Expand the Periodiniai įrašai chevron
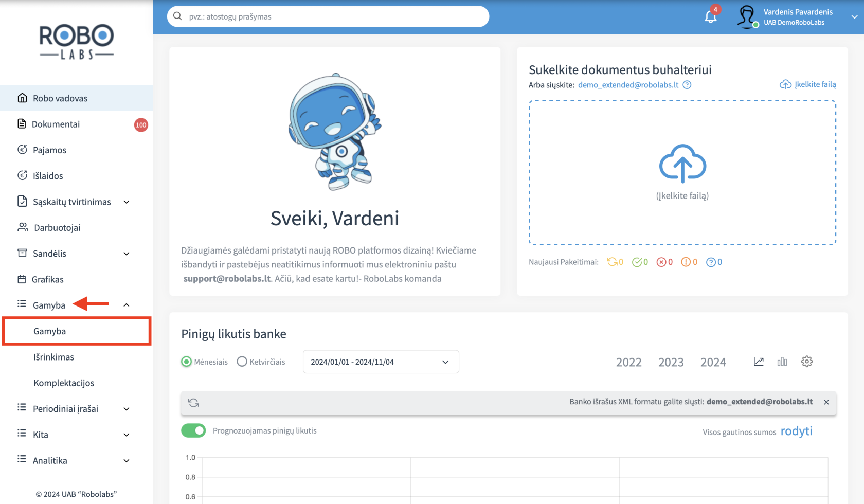864x504 pixels. tap(127, 409)
